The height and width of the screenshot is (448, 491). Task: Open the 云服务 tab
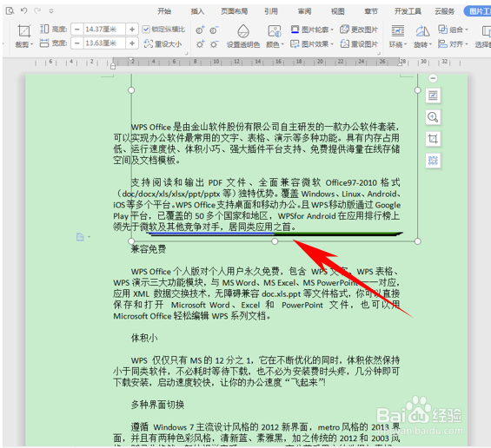(444, 11)
